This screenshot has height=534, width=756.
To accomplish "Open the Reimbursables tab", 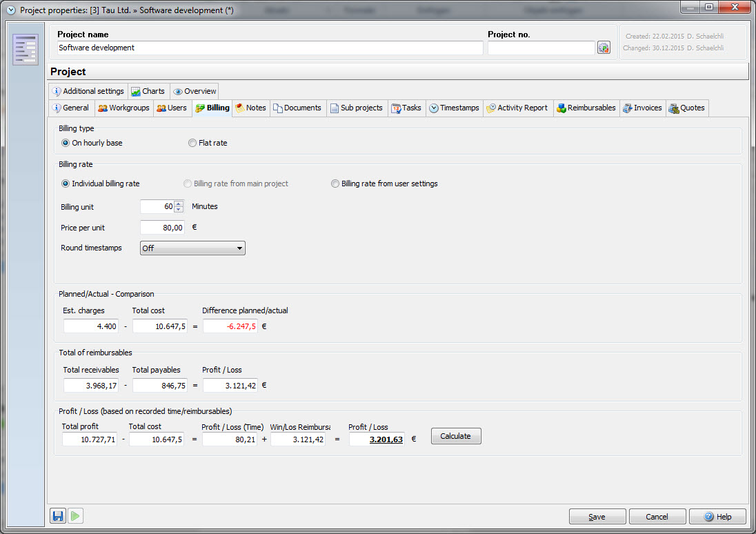I will tap(586, 108).
